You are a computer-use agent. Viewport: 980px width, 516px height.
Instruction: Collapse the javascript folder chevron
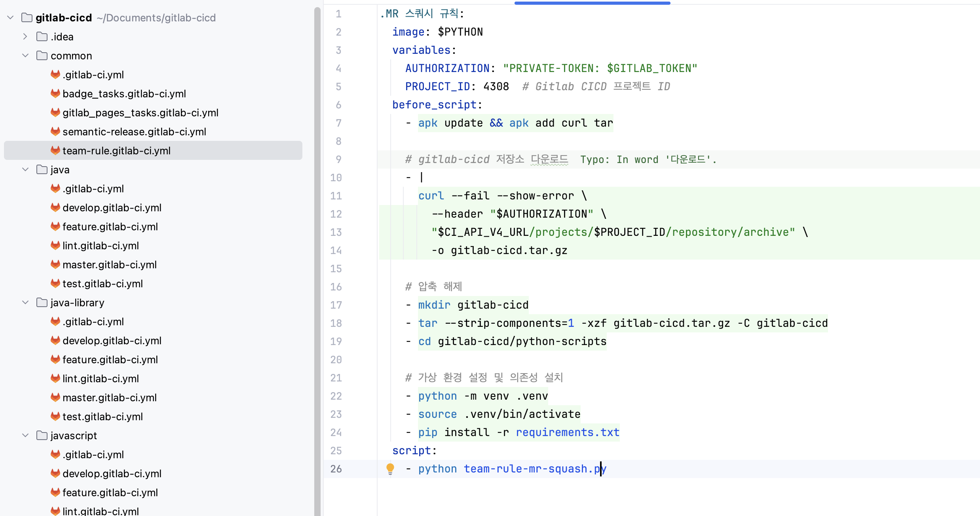[25, 435]
